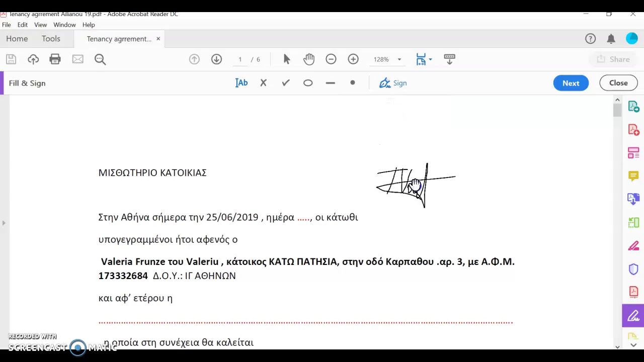The width and height of the screenshot is (644, 362).
Task: Expand more tools chevron in sidebar
Action: click(x=633, y=345)
